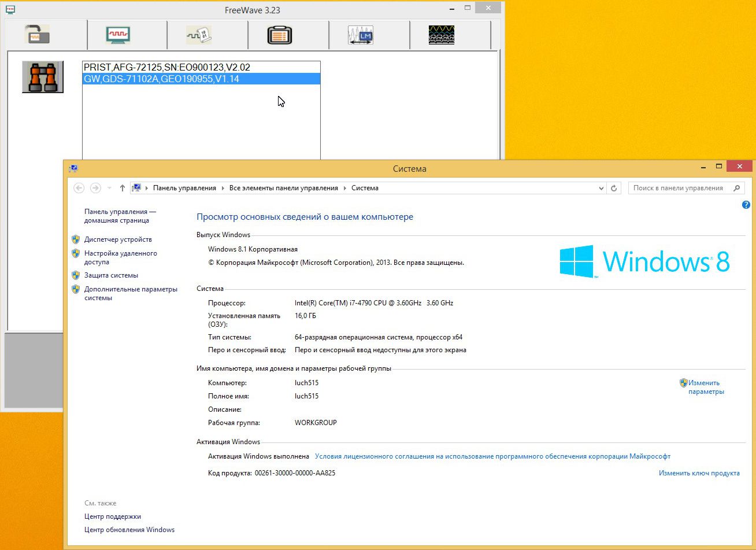This screenshot has width=756, height=550.
Task: Go forward in the Система window
Action: click(96, 188)
